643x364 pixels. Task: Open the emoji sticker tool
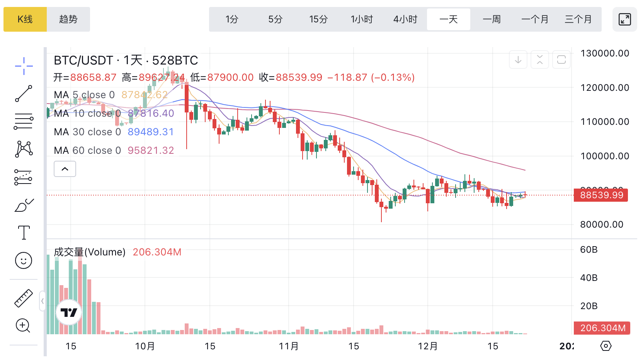pos(24,260)
